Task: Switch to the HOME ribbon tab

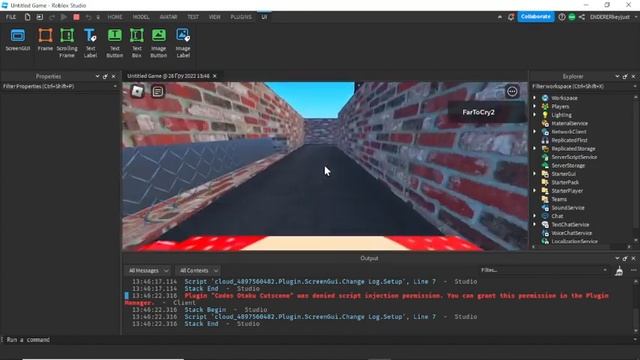Action: (115, 17)
